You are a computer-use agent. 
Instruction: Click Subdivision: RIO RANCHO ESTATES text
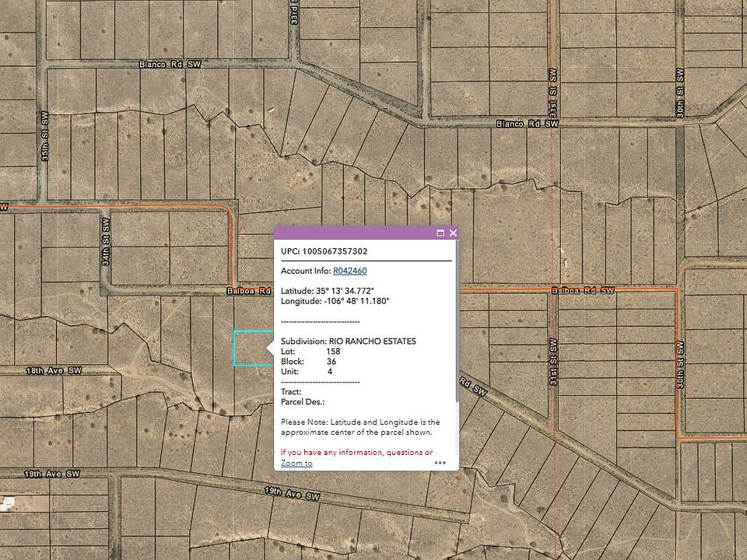pos(349,341)
